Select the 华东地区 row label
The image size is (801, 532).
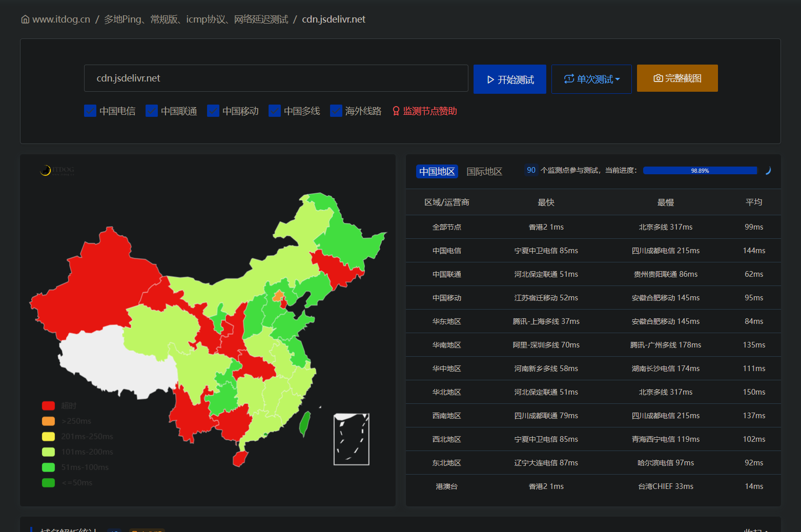coord(447,321)
